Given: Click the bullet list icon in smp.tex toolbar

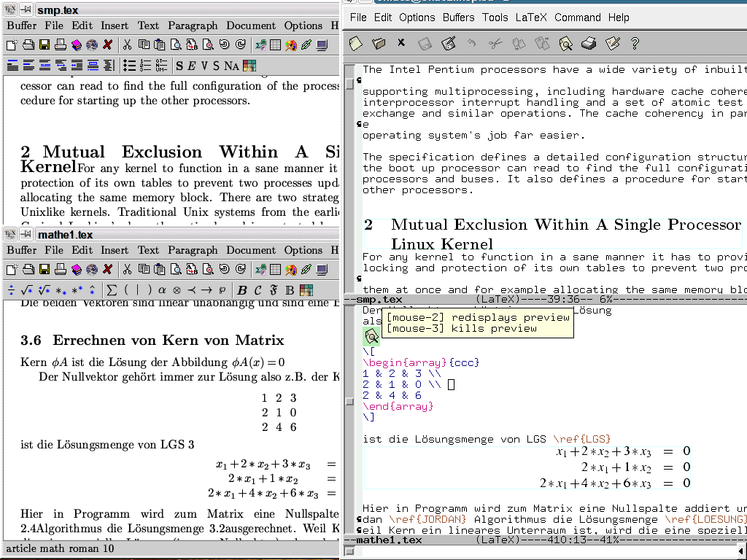Looking at the screenshot, I should (130, 65).
